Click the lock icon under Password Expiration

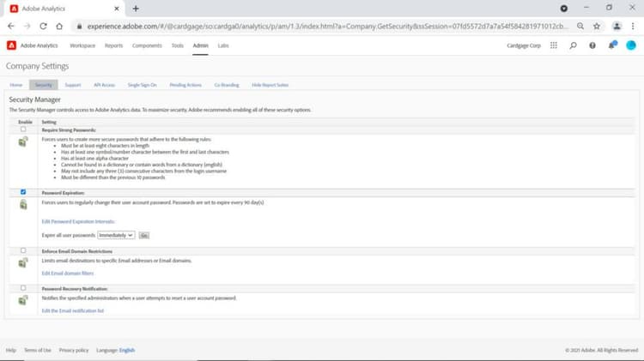pyautogui.click(x=23, y=204)
